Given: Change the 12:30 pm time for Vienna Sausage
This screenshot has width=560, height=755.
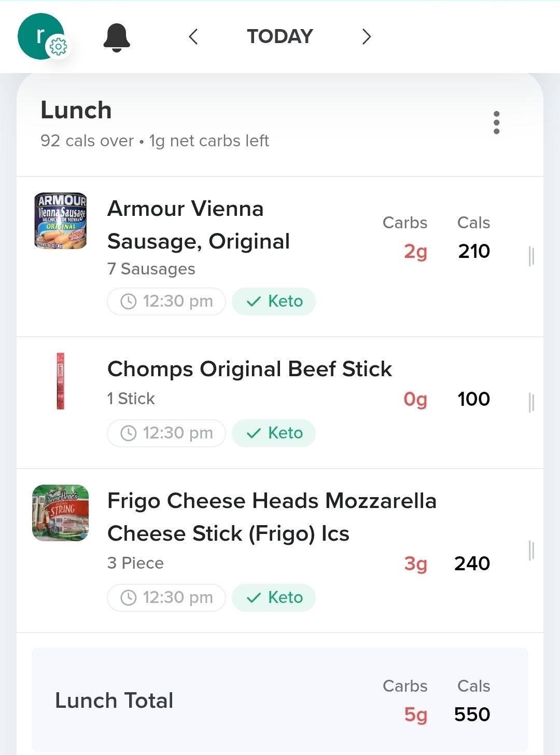Looking at the screenshot, I should pos(166,301).
